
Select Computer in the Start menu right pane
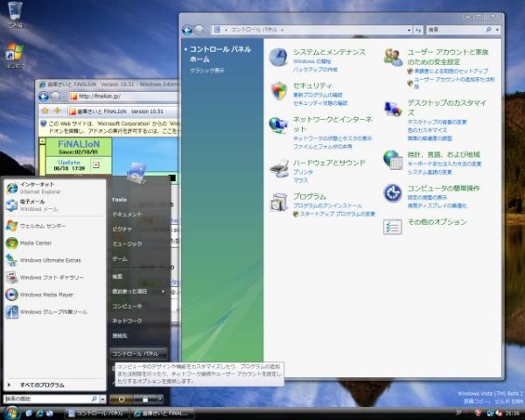(x=127, y=305)
